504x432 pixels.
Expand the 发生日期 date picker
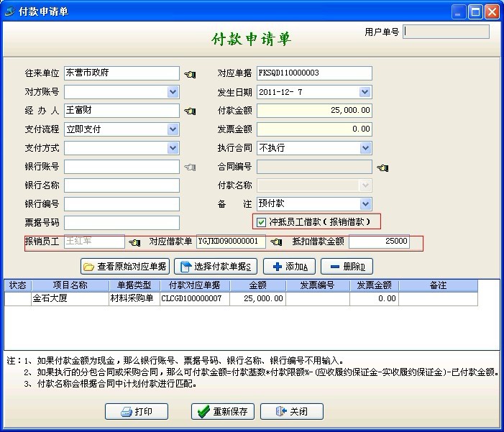click(365, 92)
